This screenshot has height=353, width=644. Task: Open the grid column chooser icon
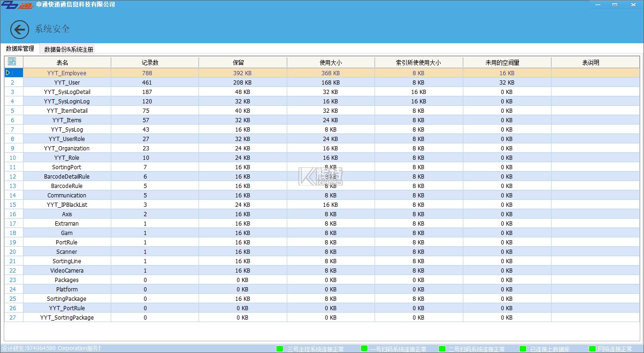pyautogui.click(x=12, y=62)
